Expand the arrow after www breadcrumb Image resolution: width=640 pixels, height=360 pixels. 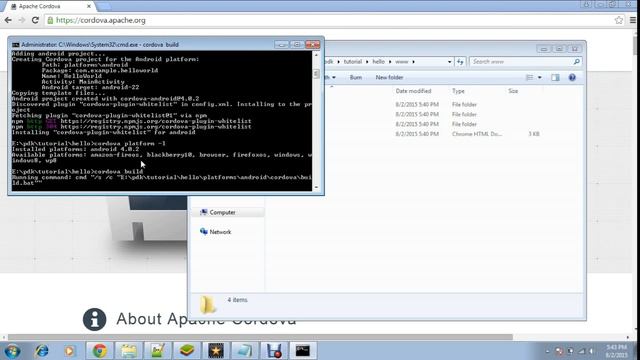point(413,62)
